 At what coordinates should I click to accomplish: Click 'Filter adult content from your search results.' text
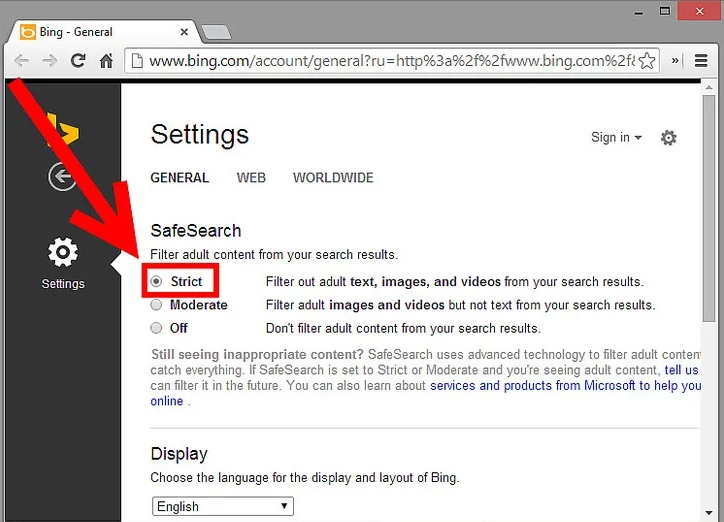[274, 255]
